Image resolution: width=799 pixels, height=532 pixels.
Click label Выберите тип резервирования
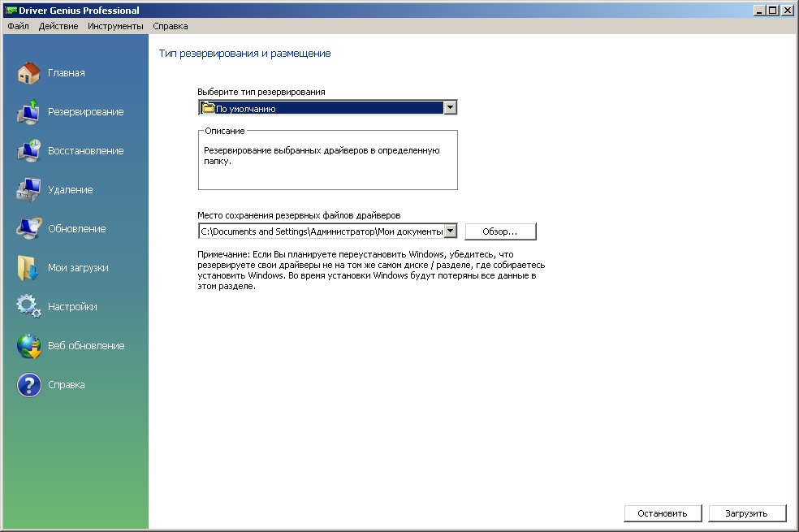pyautogui.click(x=261, y=92)
